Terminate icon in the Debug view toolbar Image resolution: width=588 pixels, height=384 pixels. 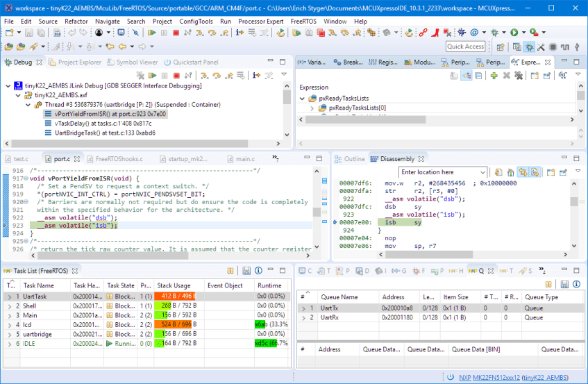[176, 76]
